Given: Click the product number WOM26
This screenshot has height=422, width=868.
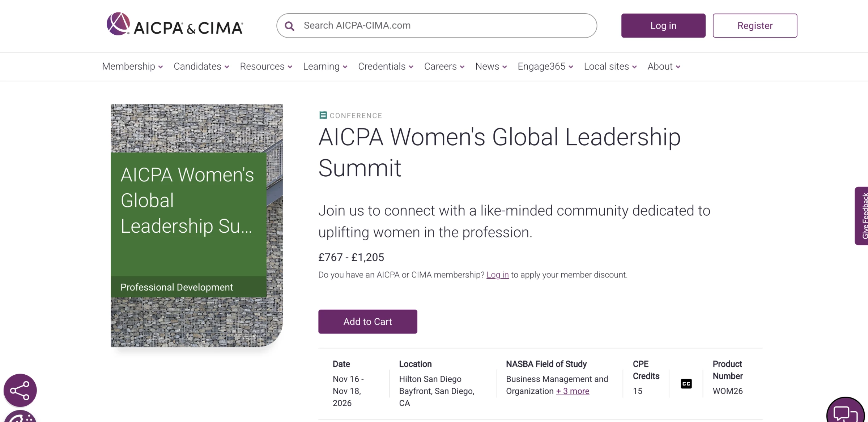Looking at the screenshot, I should [x=728, y=391].
